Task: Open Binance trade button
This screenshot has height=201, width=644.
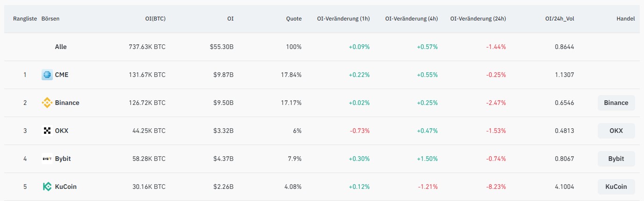Action: (616, 103)
